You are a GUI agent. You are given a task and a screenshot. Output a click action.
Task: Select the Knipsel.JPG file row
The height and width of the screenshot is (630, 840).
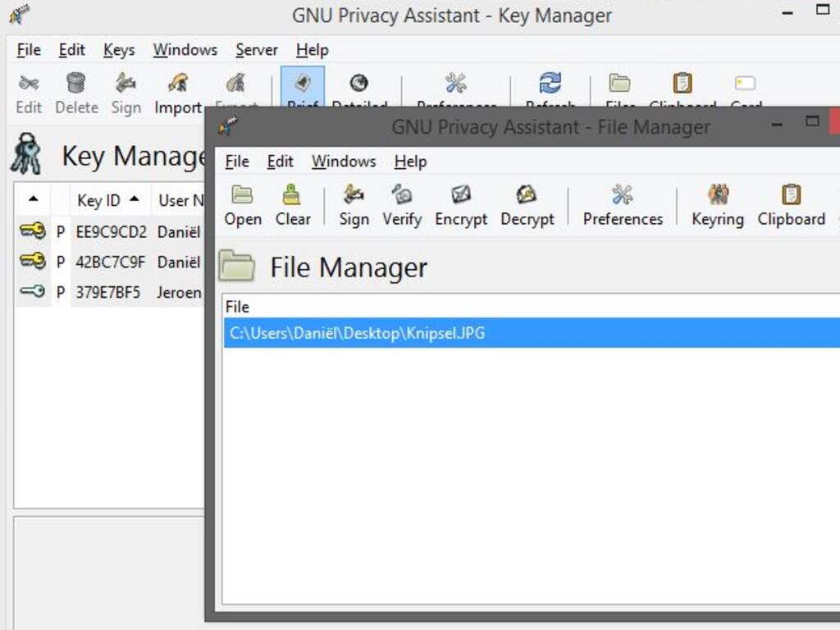click(x=532, y=333)
